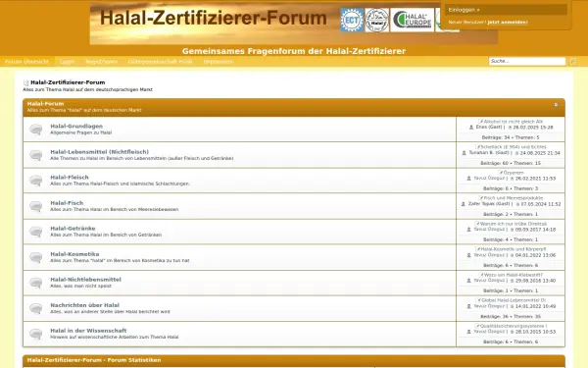Open the Halal-Fleisch forum
Image resolution: width=588 pixels, height=368 pixels.
(x=70, y=178)
